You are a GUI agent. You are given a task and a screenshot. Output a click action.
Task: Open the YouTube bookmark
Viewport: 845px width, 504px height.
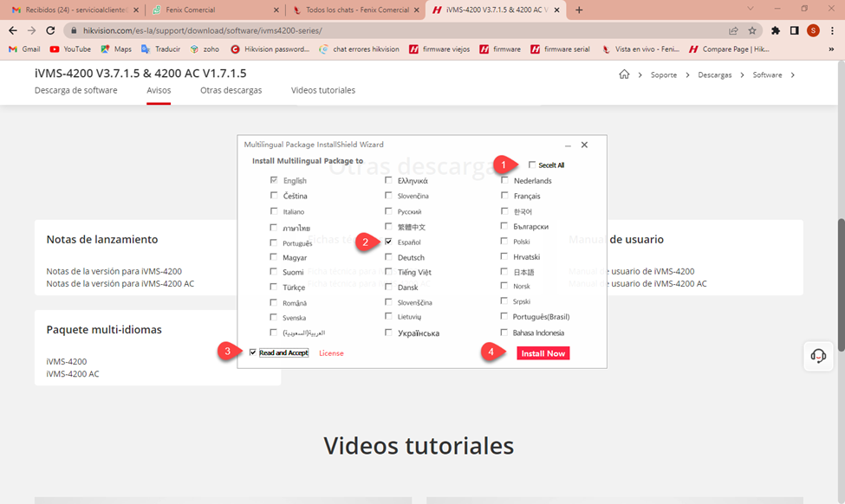70,49
